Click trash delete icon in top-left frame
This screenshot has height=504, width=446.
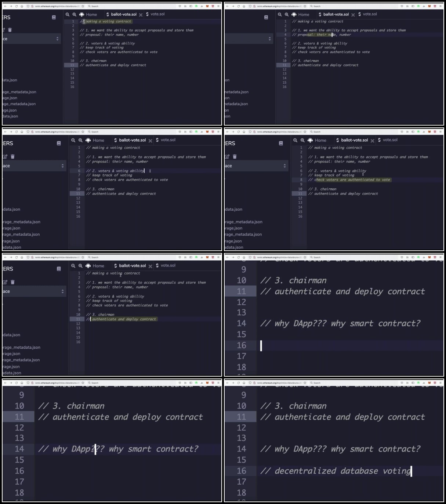(x=10, y=30)
